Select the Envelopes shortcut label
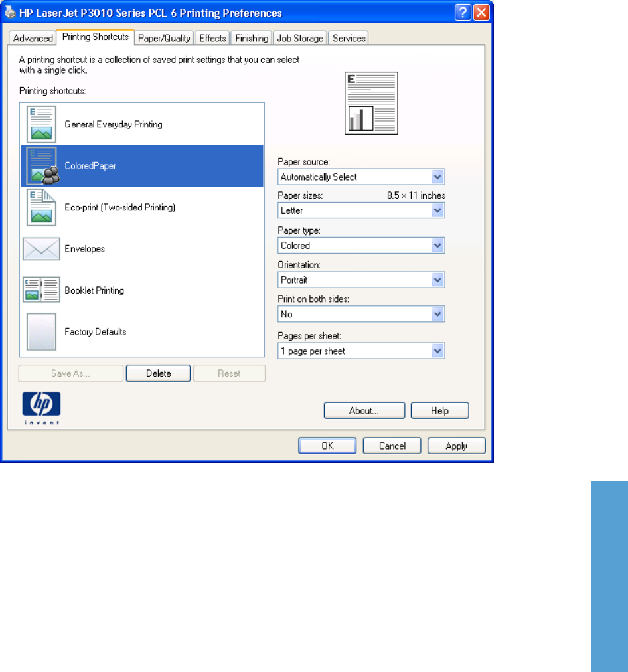This screenshot has height=672, width=628. point(85,249)
